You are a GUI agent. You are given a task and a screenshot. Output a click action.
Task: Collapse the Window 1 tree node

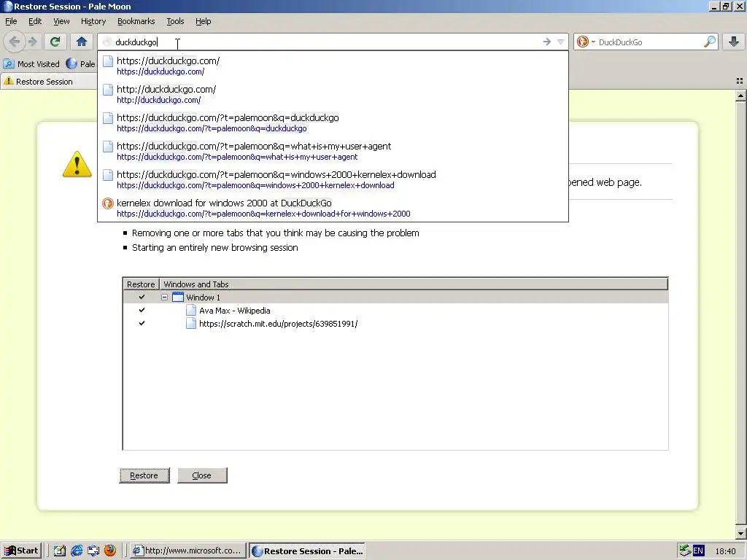click(164, 297)
